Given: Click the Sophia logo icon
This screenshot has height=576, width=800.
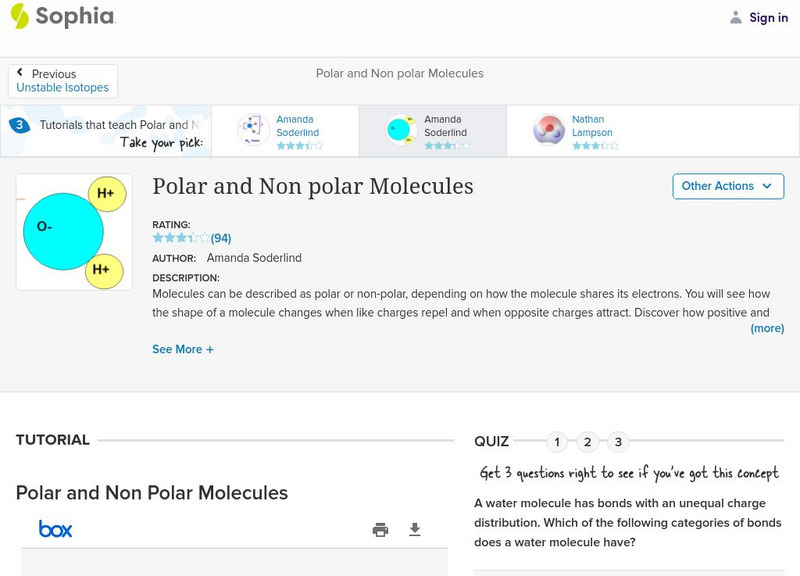Looking at the screenshot, I should click(x=22, y=17).
